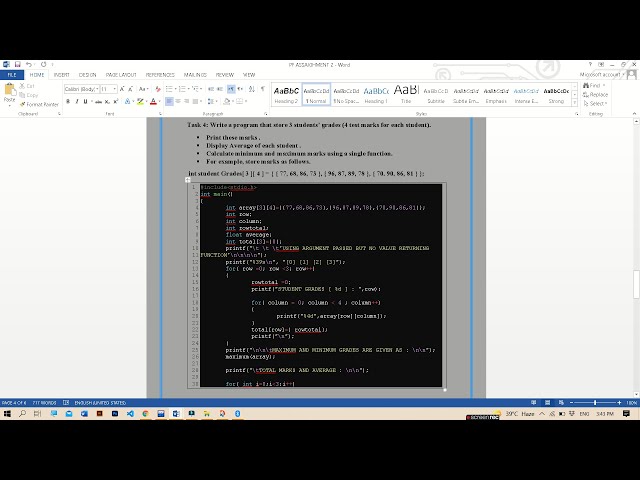Image resolution: width=640 pixels, height=480 pixels.
Task: Set left-to-right text direction
Action: tap(231, 89)
